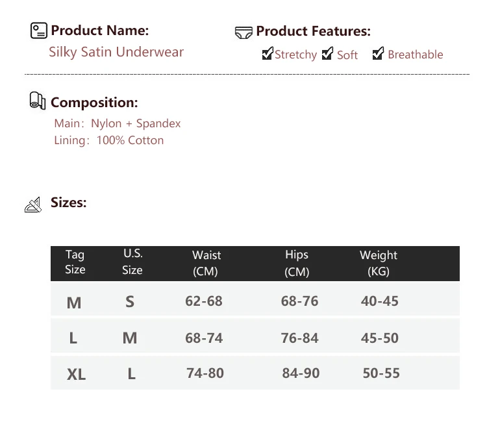The width and height of the screenshot is (487, 448).
Task: Click the Weight (KG) column header
Action: (x=378, y=263)
